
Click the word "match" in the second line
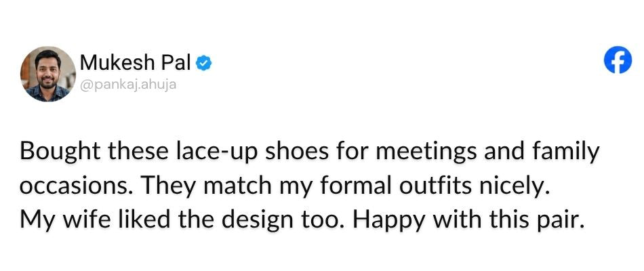click(x=237, y=186)
